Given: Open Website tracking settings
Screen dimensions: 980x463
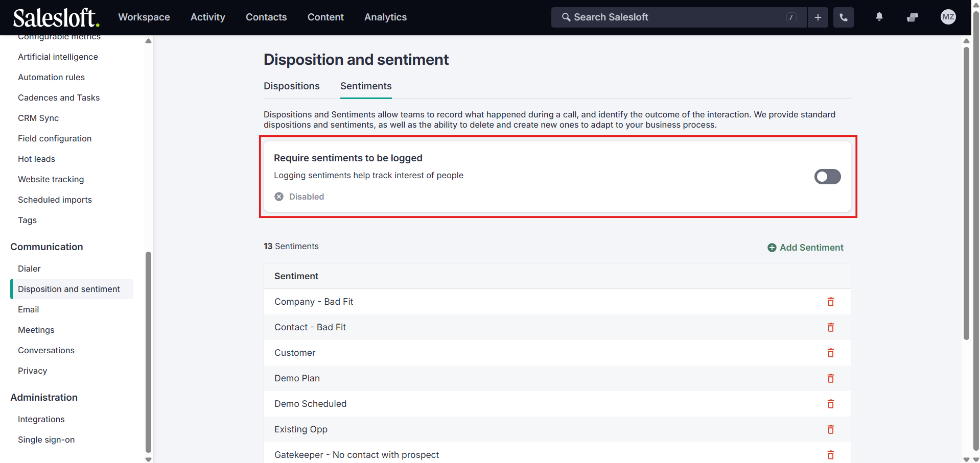Looking at the screenshot, I should pyautogui.click(x=51, y=179).
